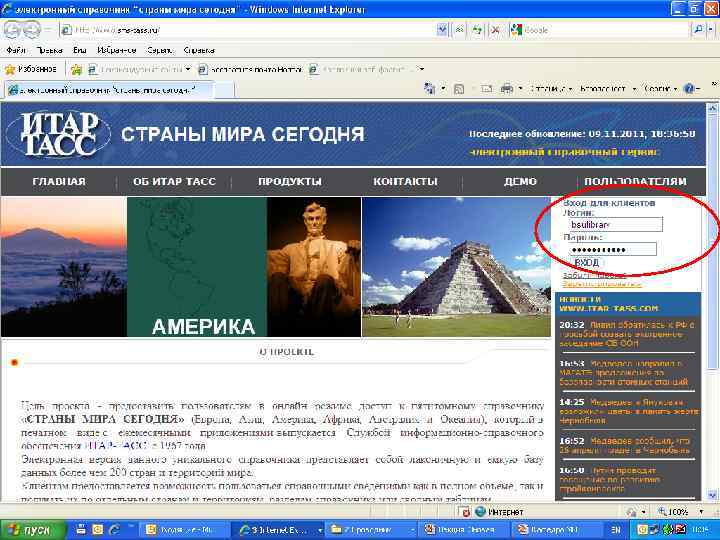Open ПРОДУКТЫ navigation item
The image size is (720, 540).
(x=290, y=181)
